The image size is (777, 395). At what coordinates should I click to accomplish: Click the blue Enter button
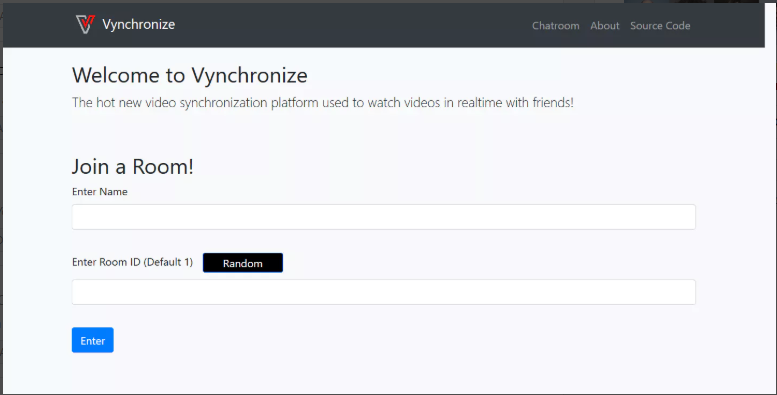coord(93,340)
